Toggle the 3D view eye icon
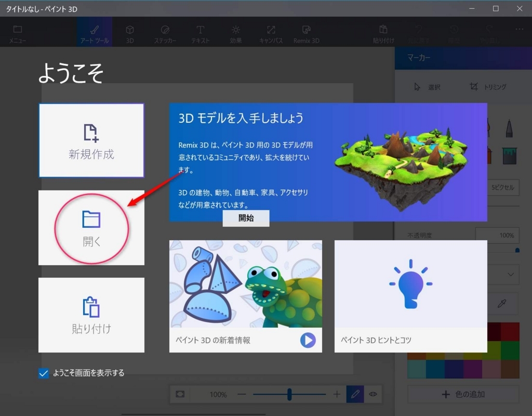This screenshot has width=532, height=416. tap(373, 394)
